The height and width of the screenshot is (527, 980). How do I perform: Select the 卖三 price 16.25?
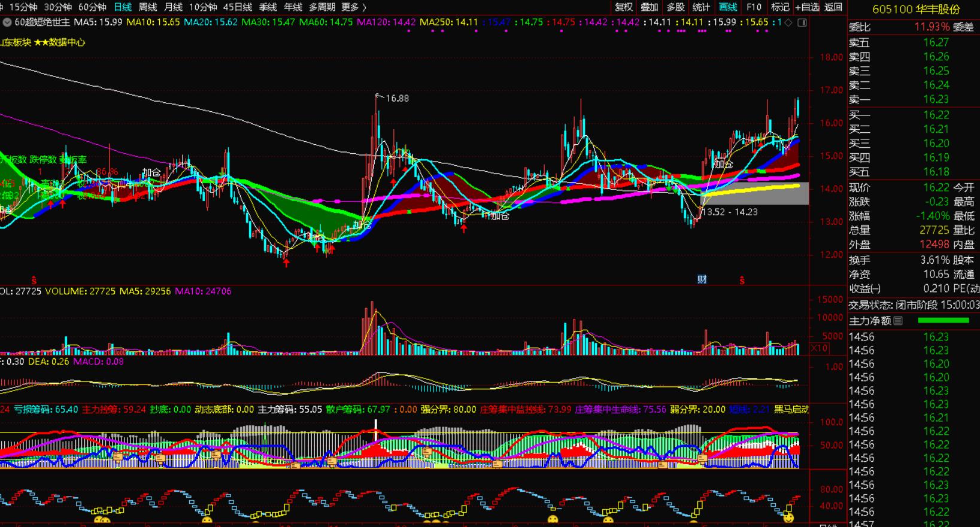point(936,71)
